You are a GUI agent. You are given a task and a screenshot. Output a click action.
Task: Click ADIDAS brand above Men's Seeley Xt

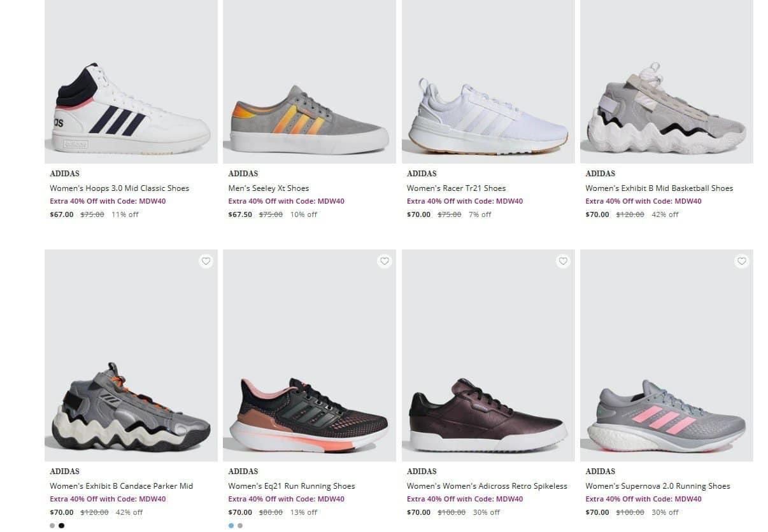click(x=243, y=174)
